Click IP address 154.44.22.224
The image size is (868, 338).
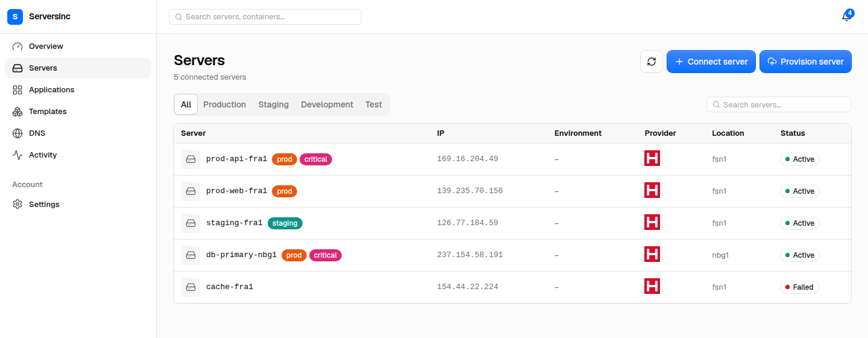tap(468, 287)
